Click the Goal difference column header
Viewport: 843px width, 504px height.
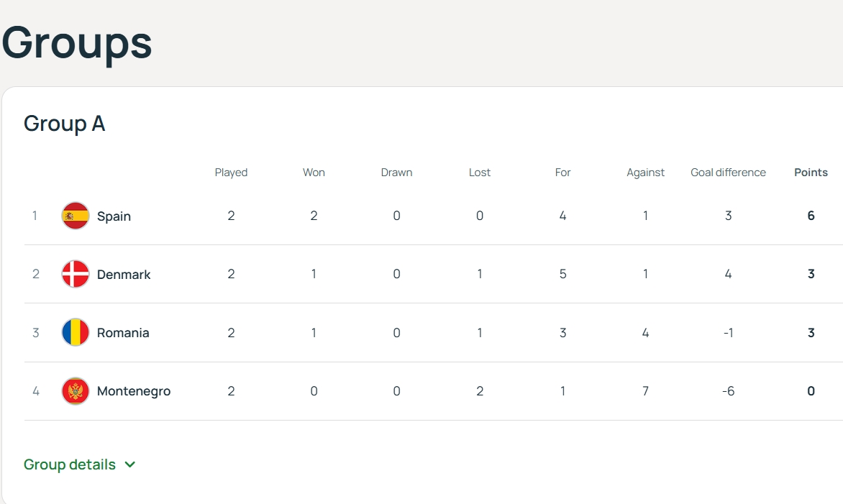coord(728,173)
